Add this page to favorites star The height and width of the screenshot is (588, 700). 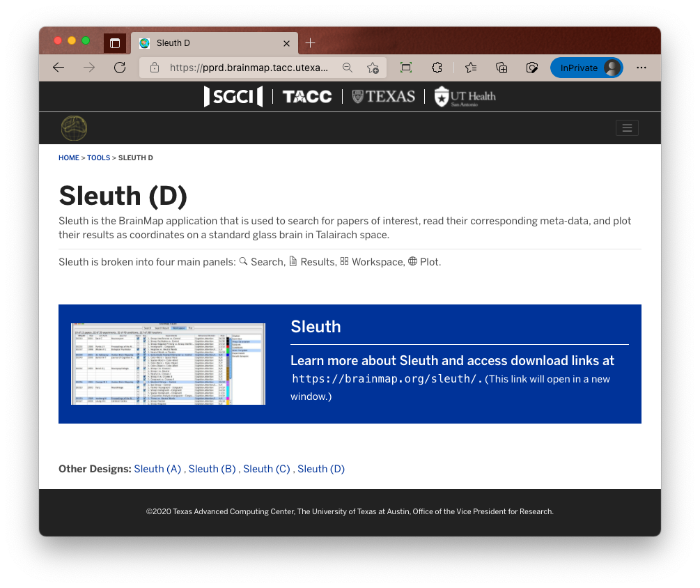373,68
